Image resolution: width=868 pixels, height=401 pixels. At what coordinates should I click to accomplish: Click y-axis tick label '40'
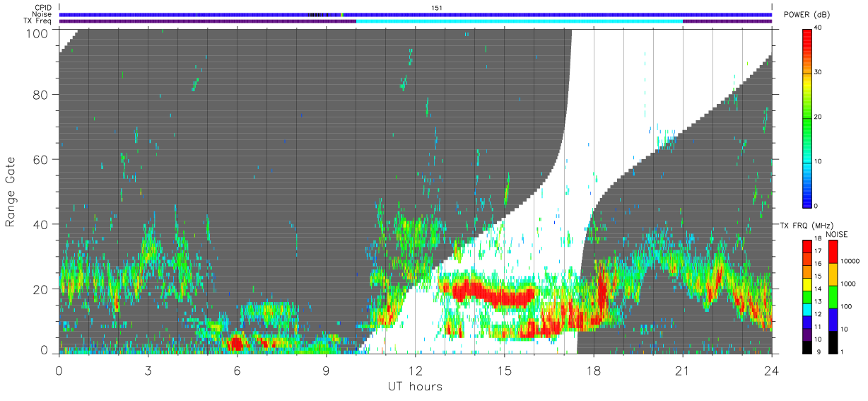pyautogui.click(x=42, y=224)
